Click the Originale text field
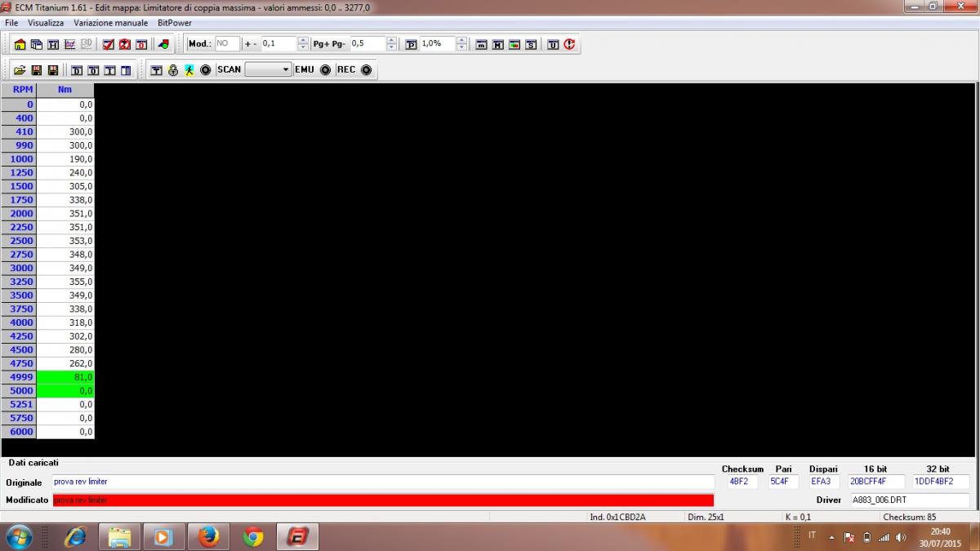The width and height of the screenshot is (980, 551). click(x=383, y=482)
